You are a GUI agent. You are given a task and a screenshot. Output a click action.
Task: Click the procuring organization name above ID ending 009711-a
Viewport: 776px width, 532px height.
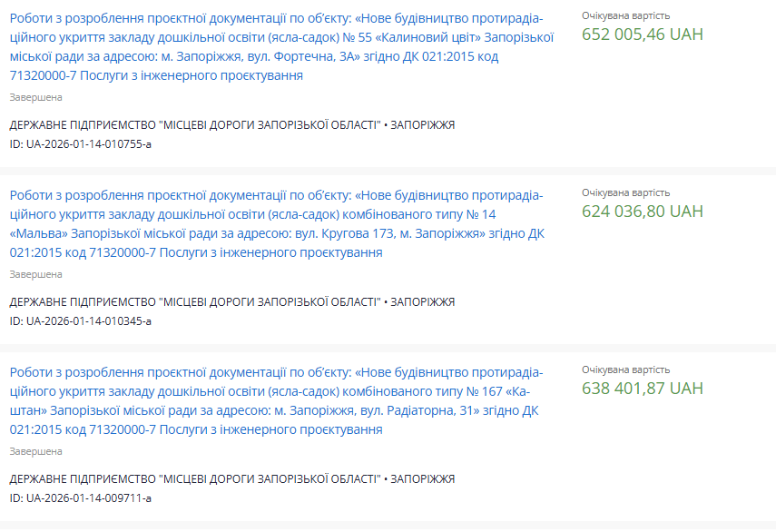pyautogui.click(x=194, y=478)
